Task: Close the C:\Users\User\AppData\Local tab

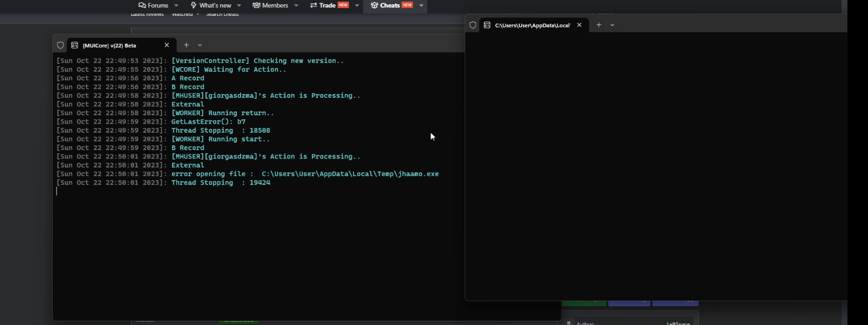Action: tap(579, 25)
